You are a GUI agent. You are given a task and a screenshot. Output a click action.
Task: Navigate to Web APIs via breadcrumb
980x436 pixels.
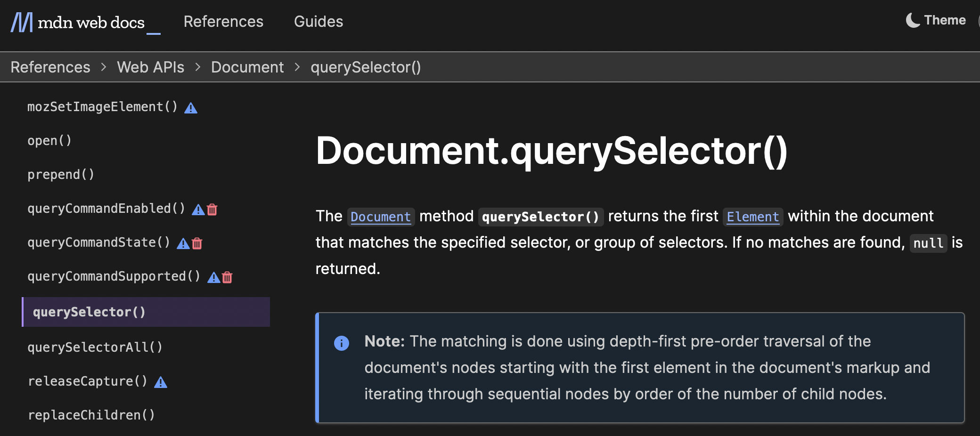[151, 67]
